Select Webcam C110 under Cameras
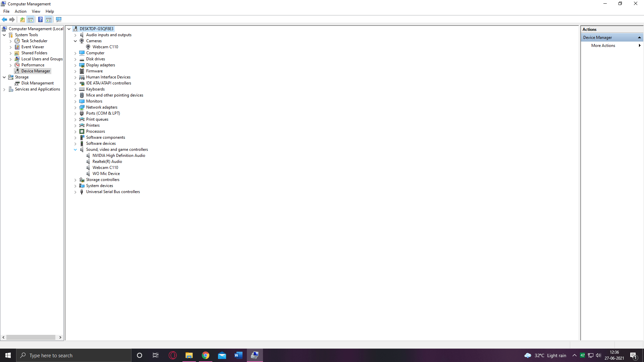The height and width of the screenshot is (362, 644). pyautogui.click(x=105, y=47)
